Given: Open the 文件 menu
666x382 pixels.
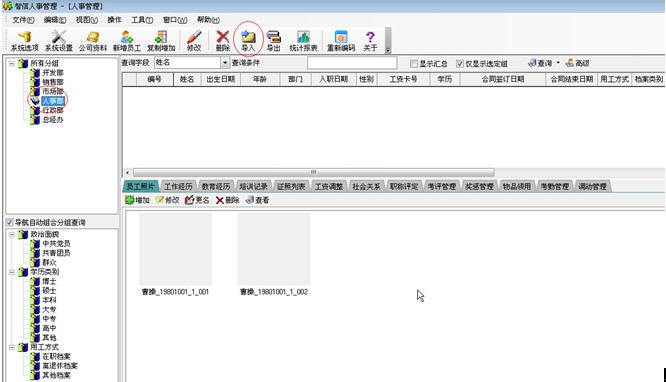Looking at the screenshot, I should point(23,20).
